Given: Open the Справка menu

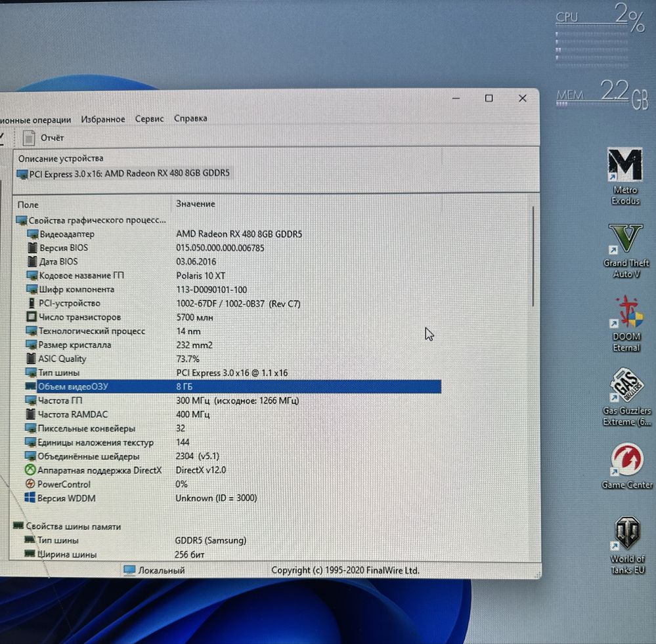Looking at the screenshot, I should coord(190,118).
